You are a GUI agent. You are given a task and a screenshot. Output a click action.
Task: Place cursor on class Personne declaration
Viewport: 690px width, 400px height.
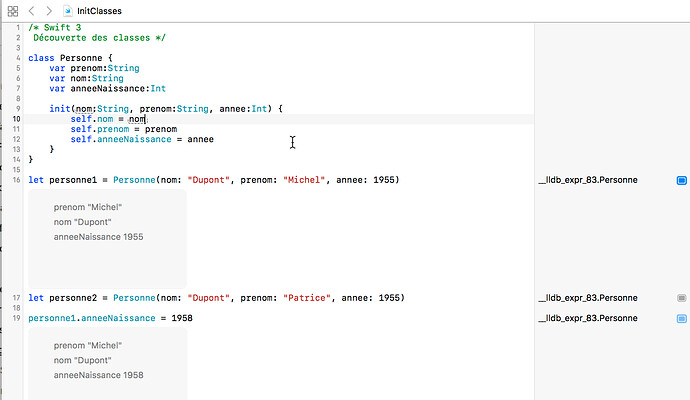[70, 58]
